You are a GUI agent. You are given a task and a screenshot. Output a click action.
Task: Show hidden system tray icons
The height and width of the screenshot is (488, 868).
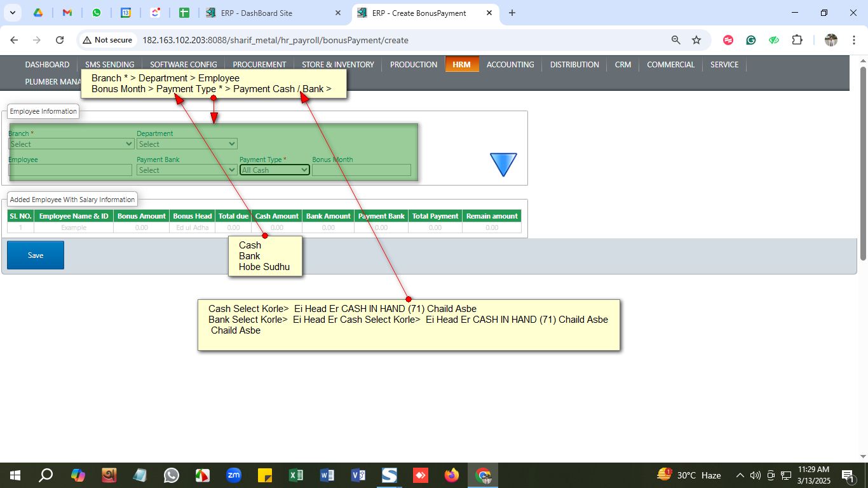click(x=740, y=475)
